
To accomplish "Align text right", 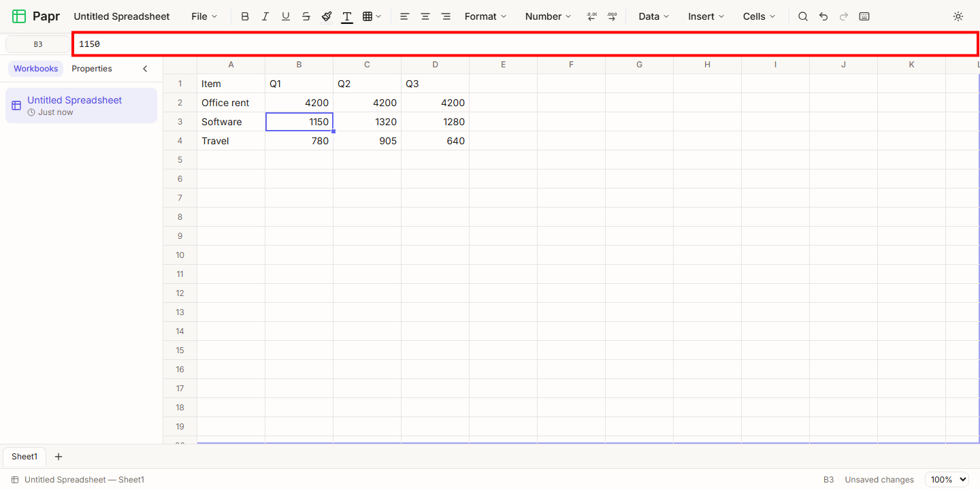I will [446, 16].
